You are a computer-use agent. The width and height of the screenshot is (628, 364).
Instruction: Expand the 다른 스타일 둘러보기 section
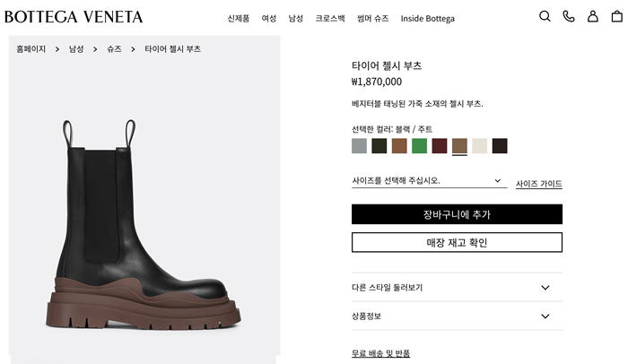[457, 288]
